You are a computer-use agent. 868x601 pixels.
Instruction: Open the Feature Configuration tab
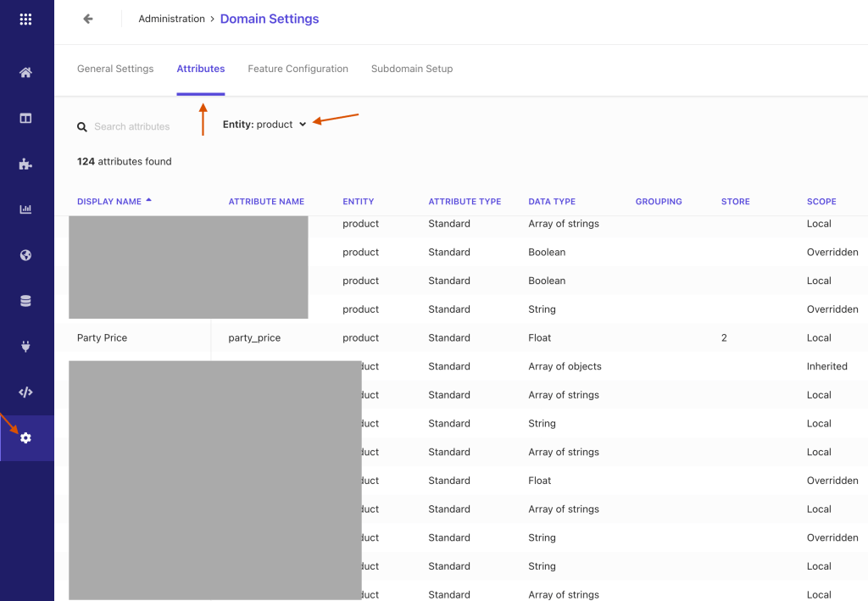tap(298, 69)
